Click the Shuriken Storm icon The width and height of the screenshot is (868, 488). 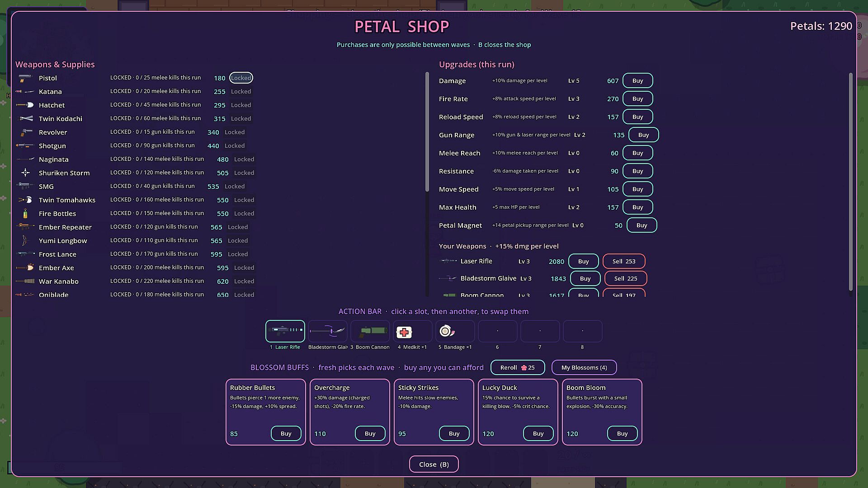(25, 173)
